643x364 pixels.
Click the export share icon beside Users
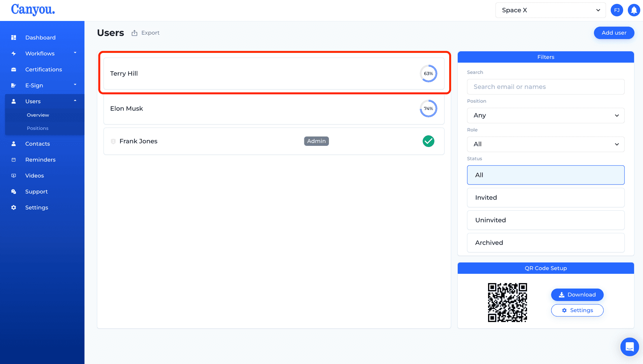point(134,33)
